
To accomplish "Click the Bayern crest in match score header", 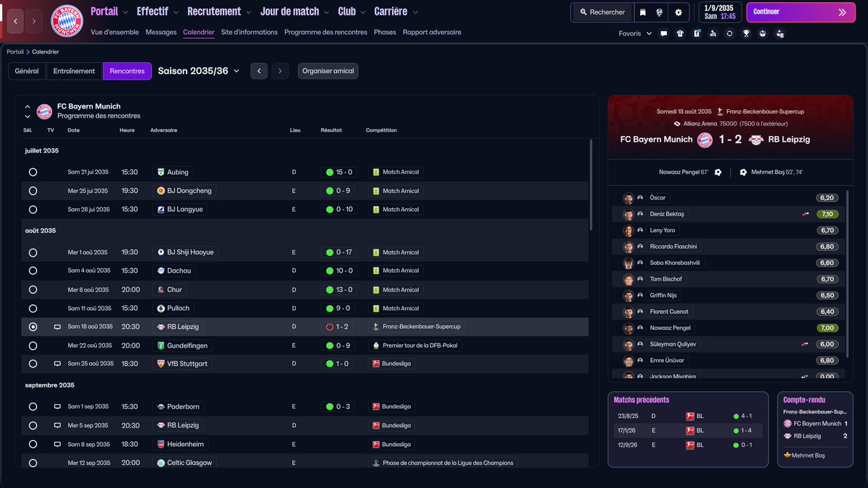I will 705,140.
